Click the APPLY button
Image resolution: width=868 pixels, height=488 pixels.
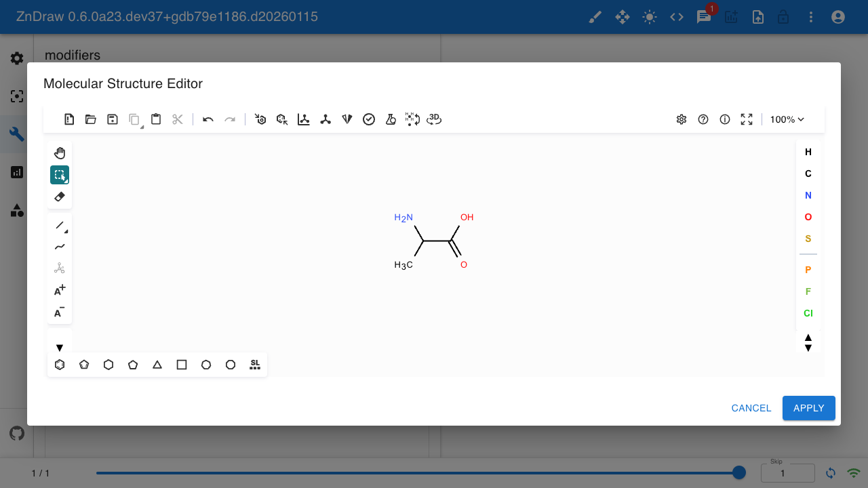(809, 408)
